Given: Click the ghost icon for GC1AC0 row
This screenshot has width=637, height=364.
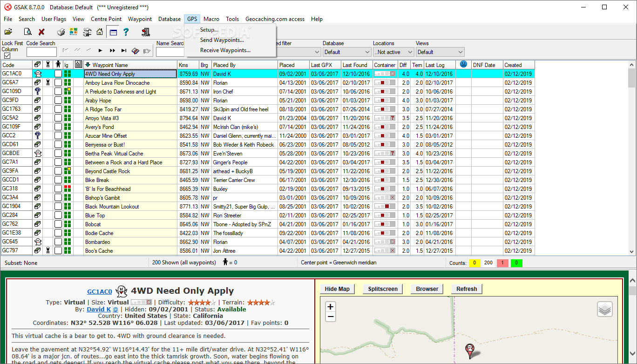Looking at the screenshot, I should [x=38, y=74].
